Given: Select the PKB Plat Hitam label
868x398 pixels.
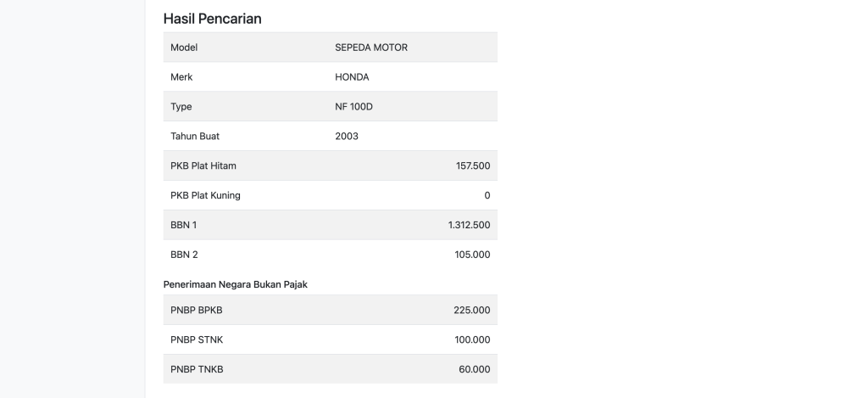Looking at the screenshot, I should [203, 165].
